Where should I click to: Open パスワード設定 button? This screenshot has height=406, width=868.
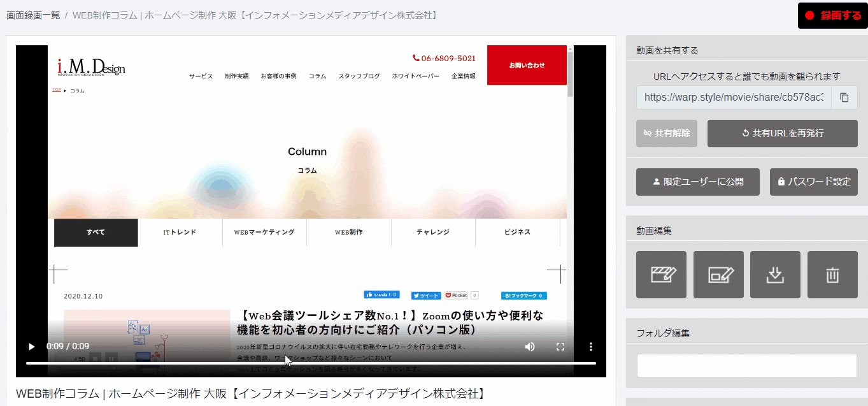click(814, 182)
